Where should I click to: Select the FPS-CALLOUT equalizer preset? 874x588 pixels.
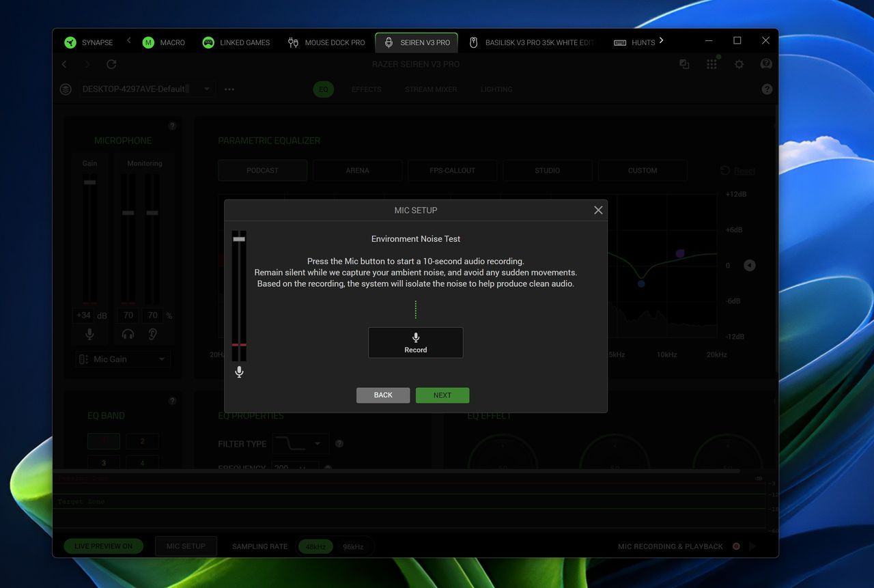pos(452,171)
